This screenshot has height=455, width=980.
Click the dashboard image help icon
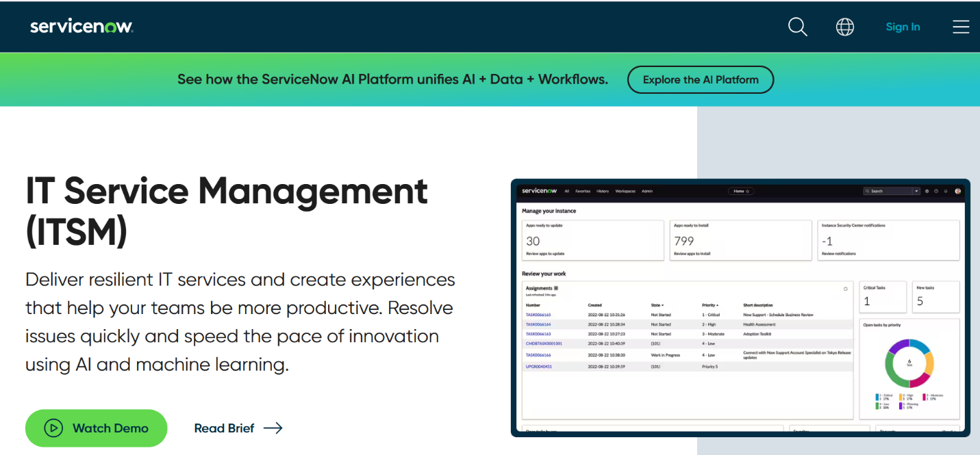[936, 192]
